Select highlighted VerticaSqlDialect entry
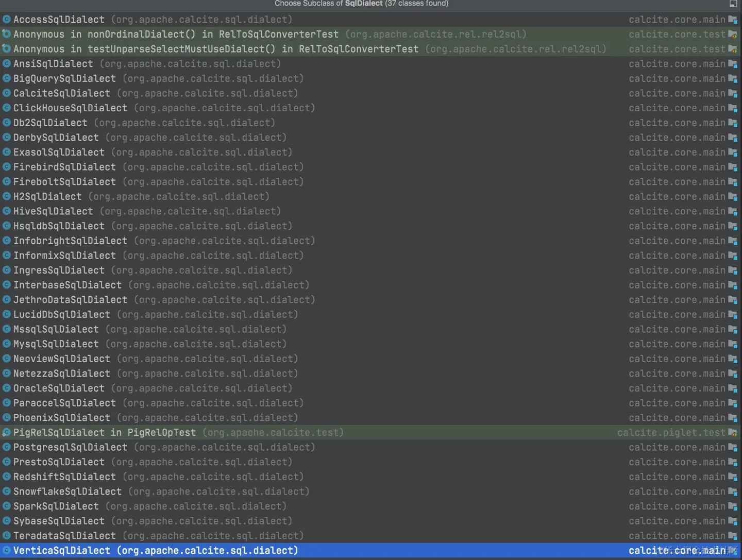 370,551
